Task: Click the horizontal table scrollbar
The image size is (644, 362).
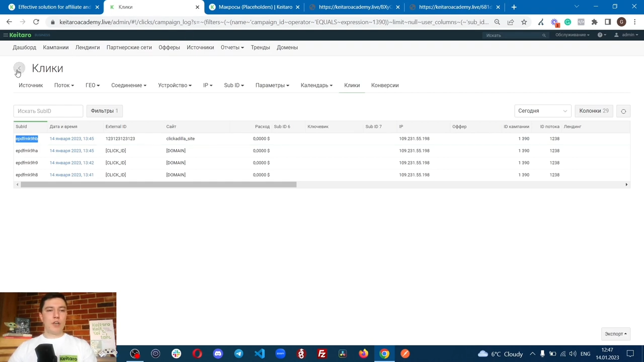Action: pyautogui.click(x=158, y=185)
